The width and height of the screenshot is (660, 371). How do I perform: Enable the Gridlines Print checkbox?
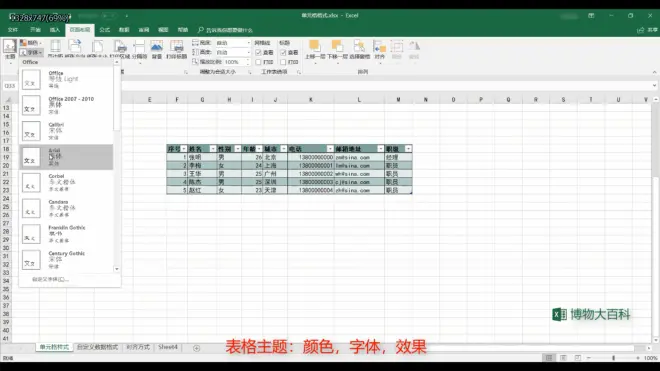click(258, 62)
